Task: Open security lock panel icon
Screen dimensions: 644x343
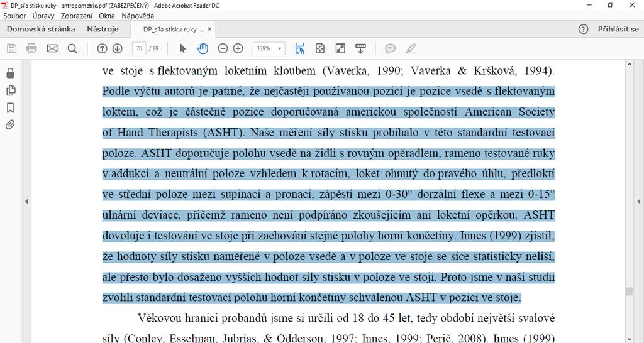Action: pyautogui.click(x=10, y=73)
